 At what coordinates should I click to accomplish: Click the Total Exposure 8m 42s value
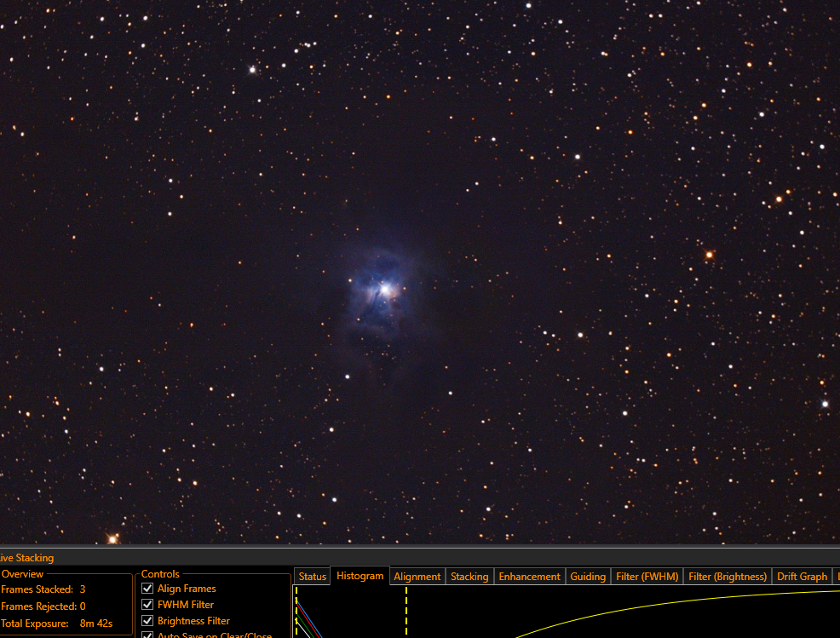click(96, 624)
